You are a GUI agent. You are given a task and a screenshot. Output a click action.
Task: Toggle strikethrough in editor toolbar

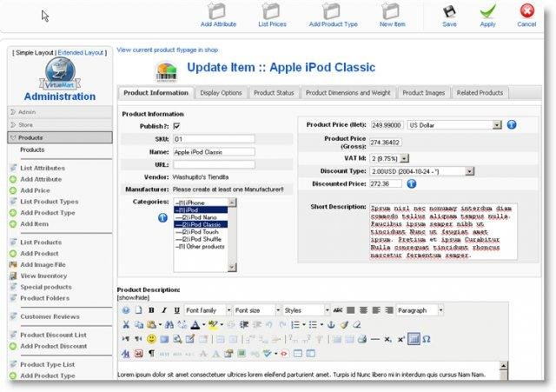click(338, 310)
